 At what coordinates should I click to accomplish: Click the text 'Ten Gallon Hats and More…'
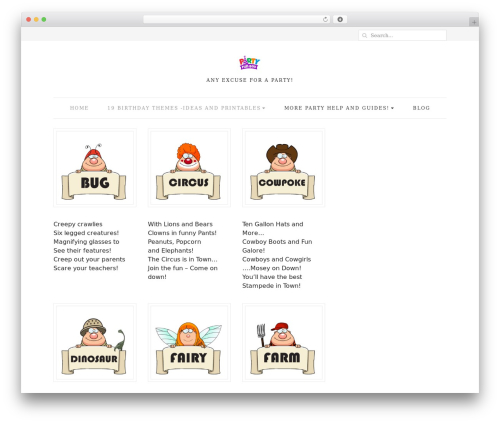coord(273,228)
